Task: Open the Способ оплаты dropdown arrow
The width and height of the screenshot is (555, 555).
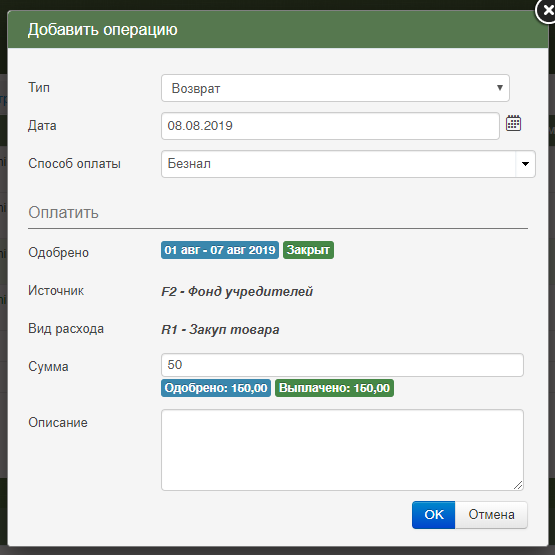Action: coord(525,164)
